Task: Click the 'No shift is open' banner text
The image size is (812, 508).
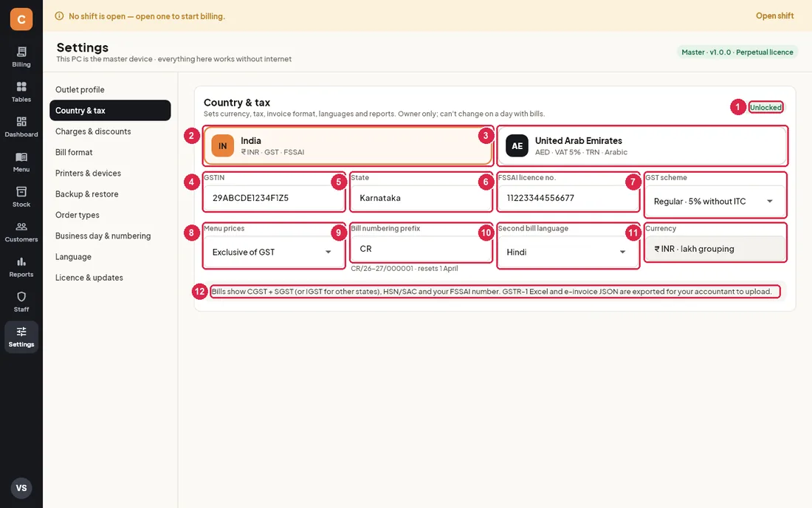Action: (x=147, y=16)
